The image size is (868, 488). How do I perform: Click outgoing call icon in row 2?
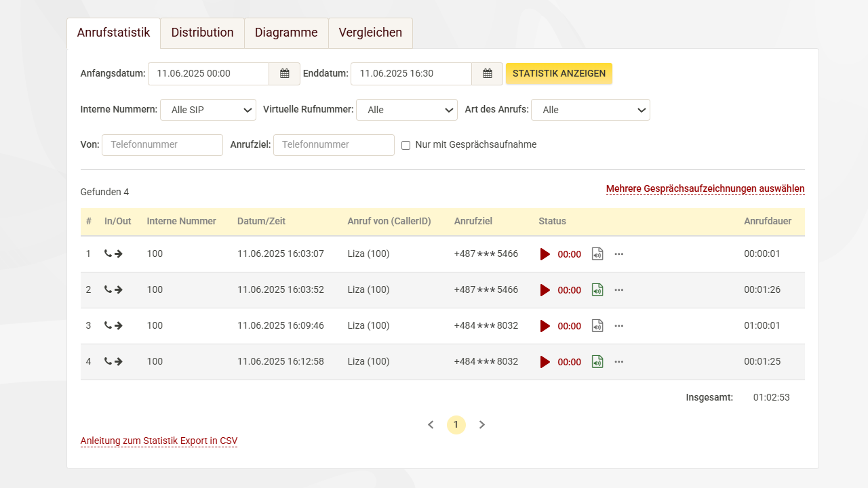click(x=113, y=289)
